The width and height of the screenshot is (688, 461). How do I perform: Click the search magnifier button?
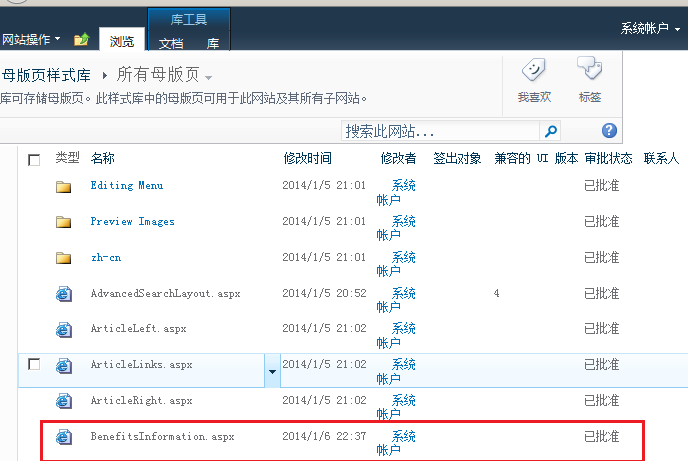550,131
